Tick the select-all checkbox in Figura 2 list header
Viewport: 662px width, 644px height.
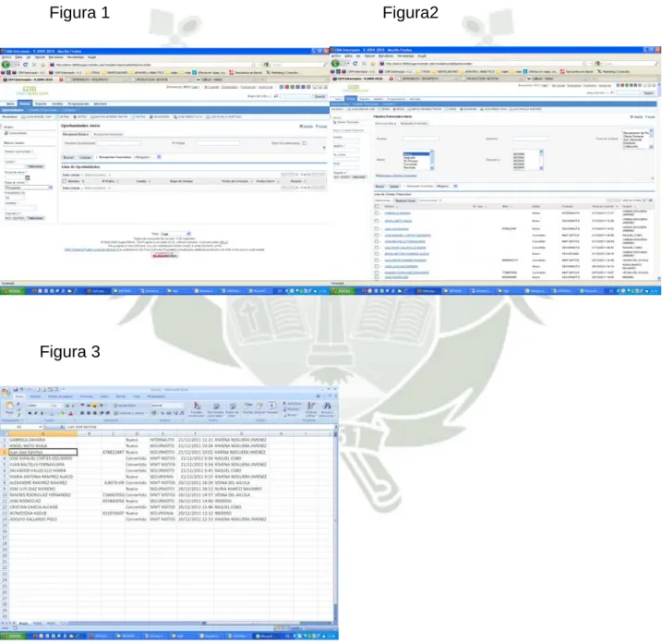click(377, 206)
